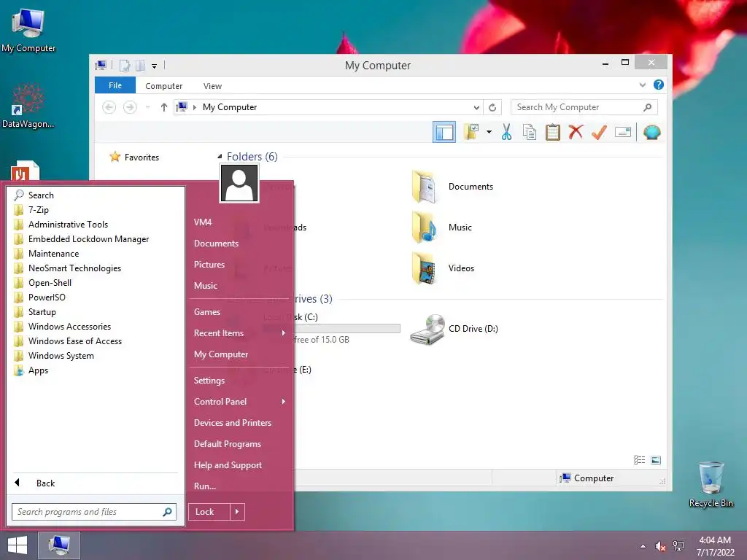Image resolution: width=747 pixels, height=560 pixels.
Task: Show hidden tray icons arrow
Action: [643, 546]
